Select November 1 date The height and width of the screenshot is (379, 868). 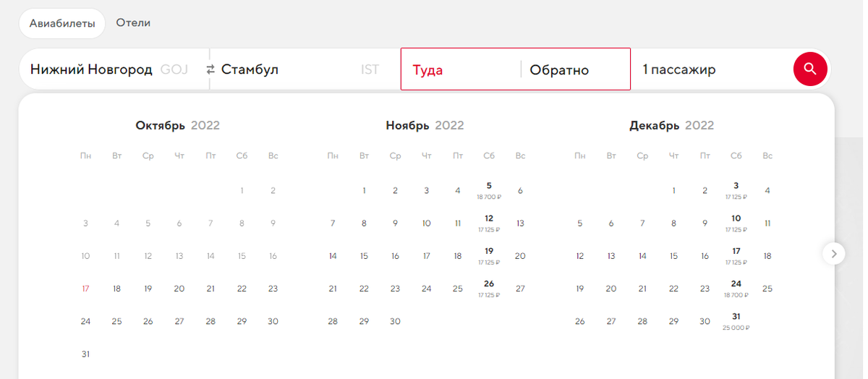[364, 191]
